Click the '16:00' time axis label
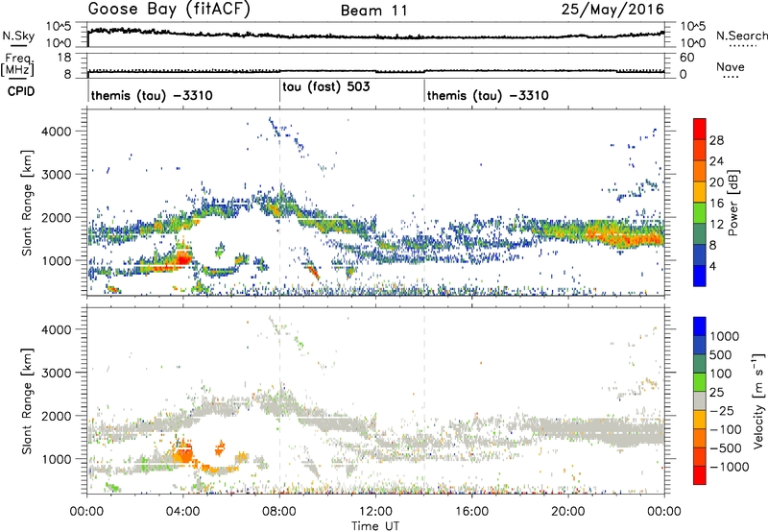Image resolution: width=768 pixels, height=532 pixels. 471,512
